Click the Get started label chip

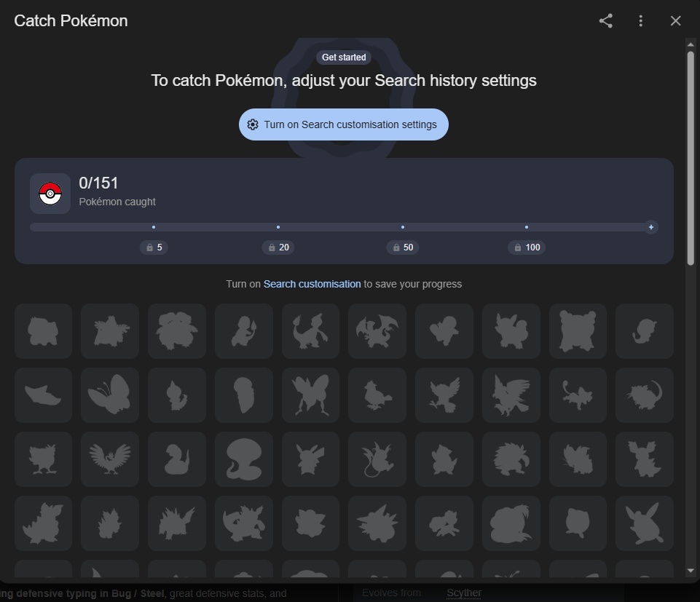(x=344, y=58)
